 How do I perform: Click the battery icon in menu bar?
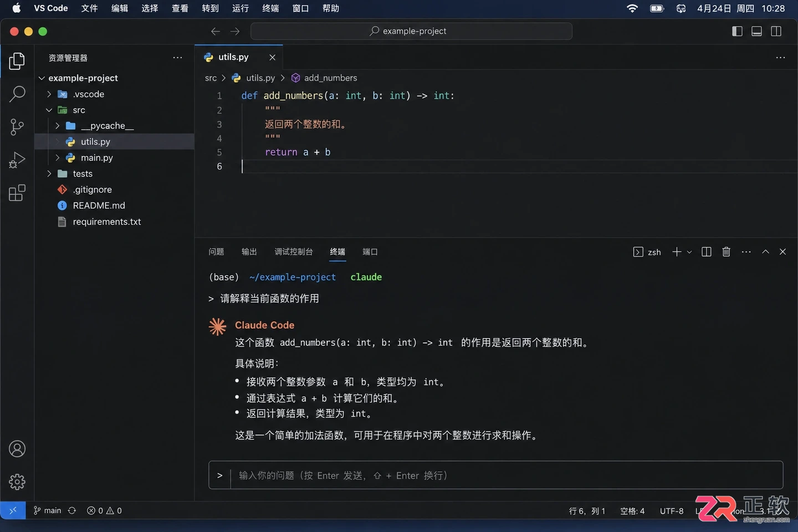(x=657, y=8)
